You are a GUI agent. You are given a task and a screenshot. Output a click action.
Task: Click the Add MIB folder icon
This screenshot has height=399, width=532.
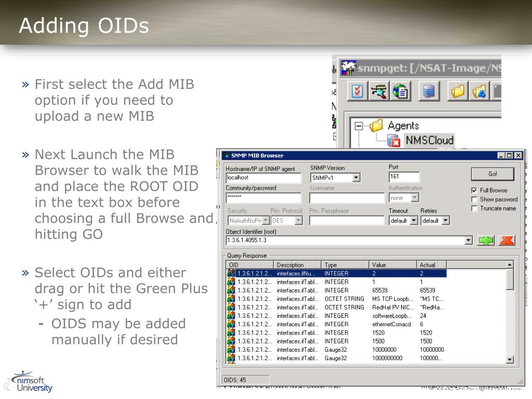pos(478,91)
